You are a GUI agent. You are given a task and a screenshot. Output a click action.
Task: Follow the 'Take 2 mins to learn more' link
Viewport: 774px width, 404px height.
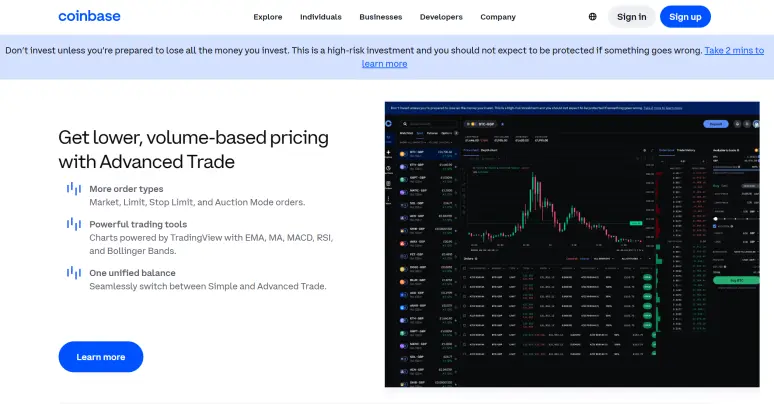[x=734, y=50]
